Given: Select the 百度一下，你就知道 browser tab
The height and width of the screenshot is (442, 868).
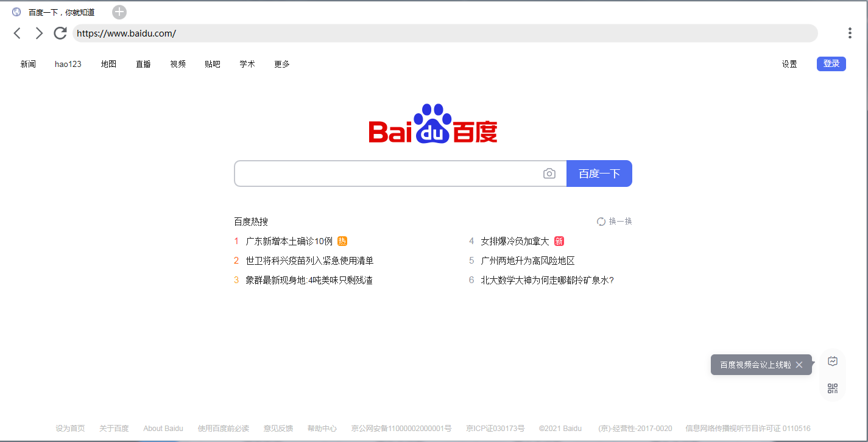Looking at the screenshot, I should (x=62, y=12).
